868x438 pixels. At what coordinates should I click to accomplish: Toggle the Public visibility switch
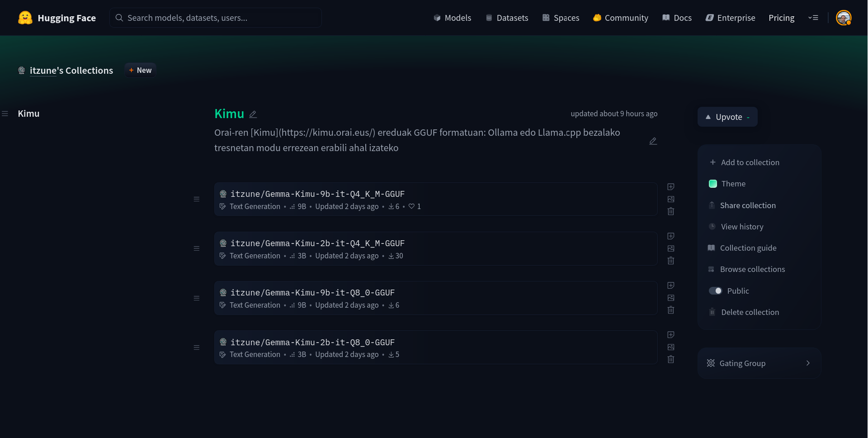(x=715, y=291)
